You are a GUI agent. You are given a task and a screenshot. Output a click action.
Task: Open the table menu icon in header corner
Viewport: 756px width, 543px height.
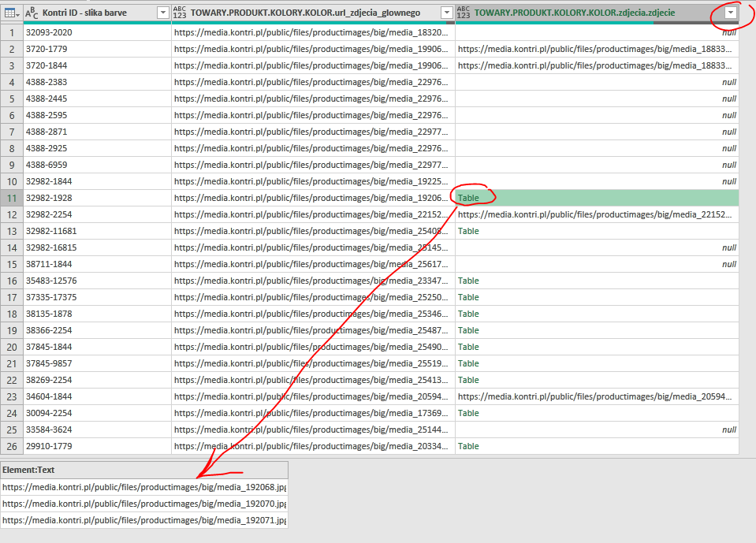[x=12, y=13]
